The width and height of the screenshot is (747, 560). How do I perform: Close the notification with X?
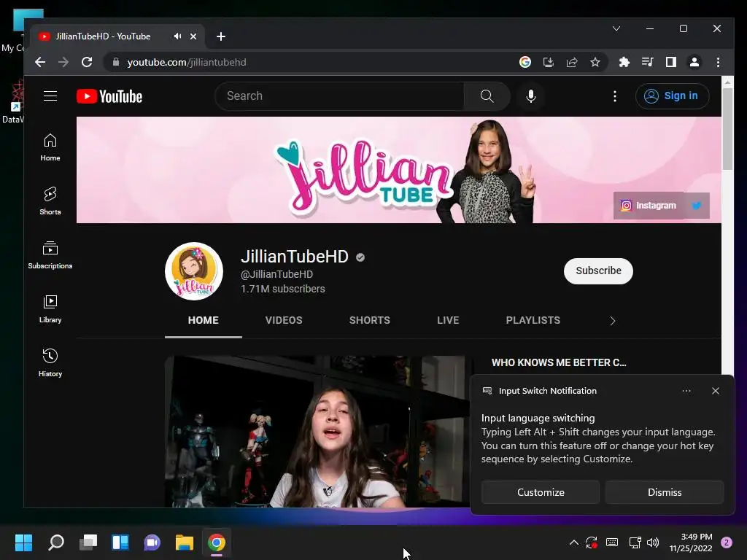point(716,391)
